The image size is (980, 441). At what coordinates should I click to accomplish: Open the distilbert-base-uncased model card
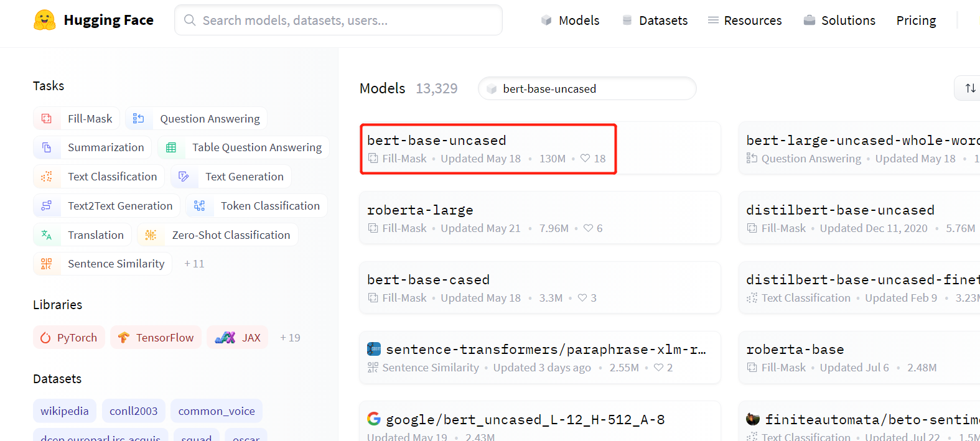[859, 218]
